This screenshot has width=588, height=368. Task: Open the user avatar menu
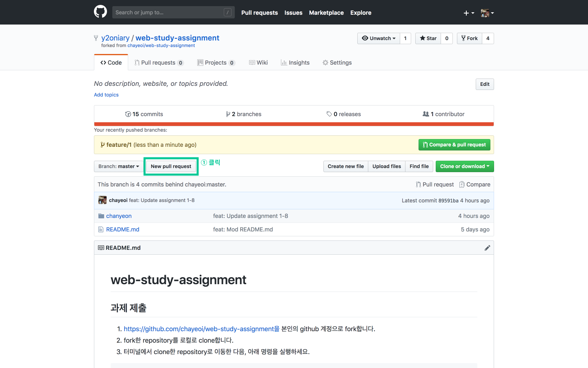(487, 13)
